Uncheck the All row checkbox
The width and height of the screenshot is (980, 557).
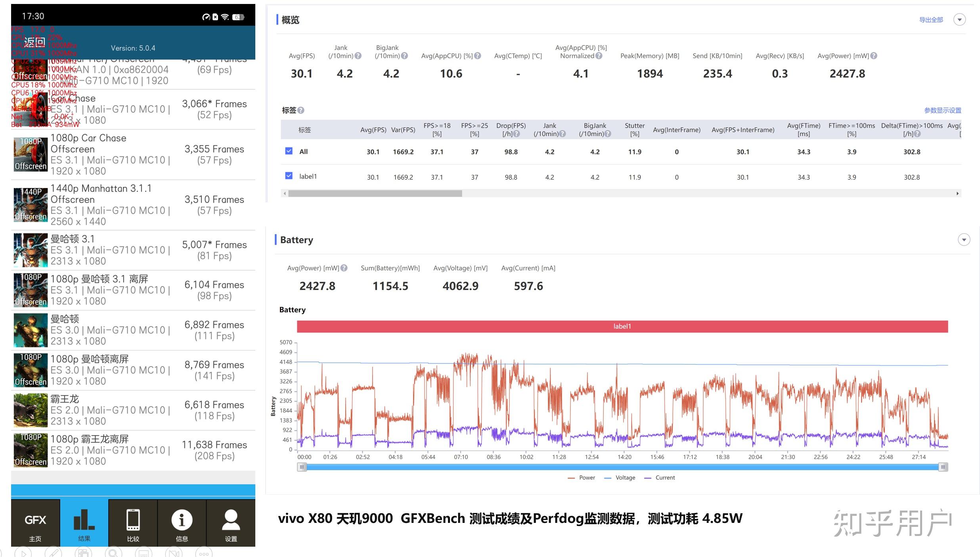coord(289,151)
